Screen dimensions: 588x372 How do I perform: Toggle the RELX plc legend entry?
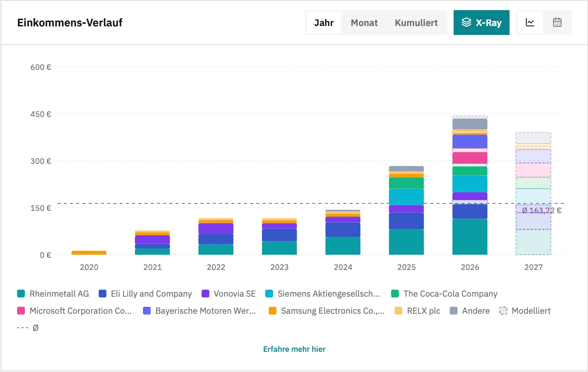click(x=418, y=311)
